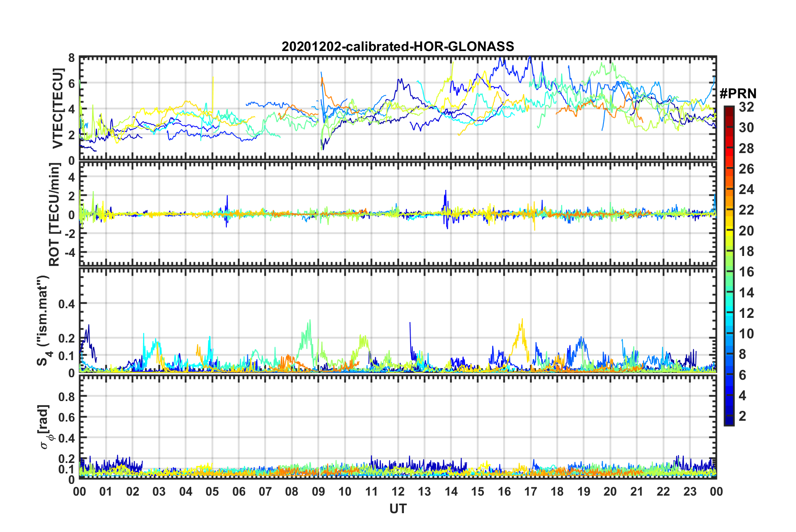
Task: Select the "19" tick on the UT axis
Action: (584, 491)
